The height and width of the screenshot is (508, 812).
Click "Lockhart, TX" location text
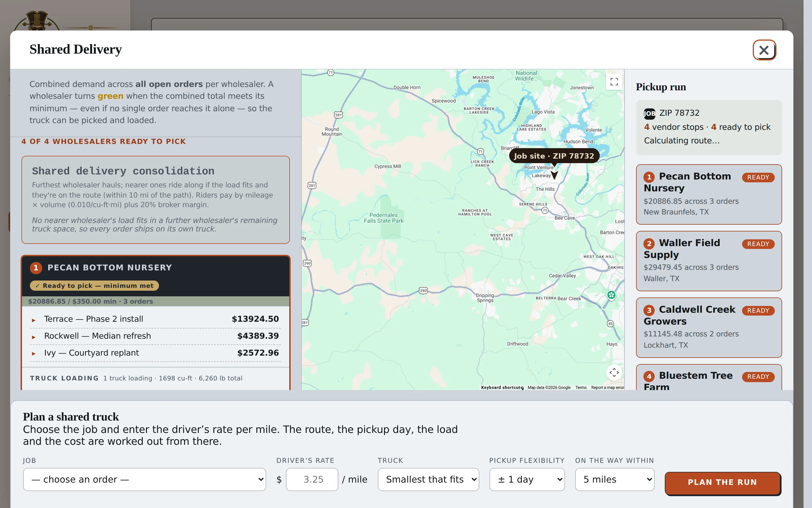[x=665, y=345]
